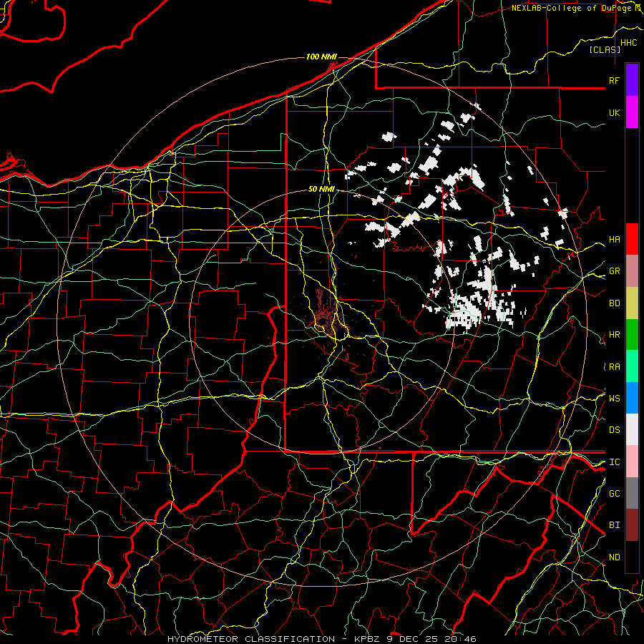Click the "WS" legend label
Screen dimensions: 644x644
[614, 399]
